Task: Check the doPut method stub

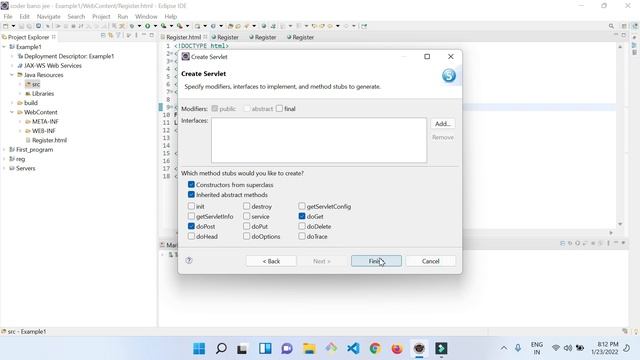Action: click(x=247, y=226)
